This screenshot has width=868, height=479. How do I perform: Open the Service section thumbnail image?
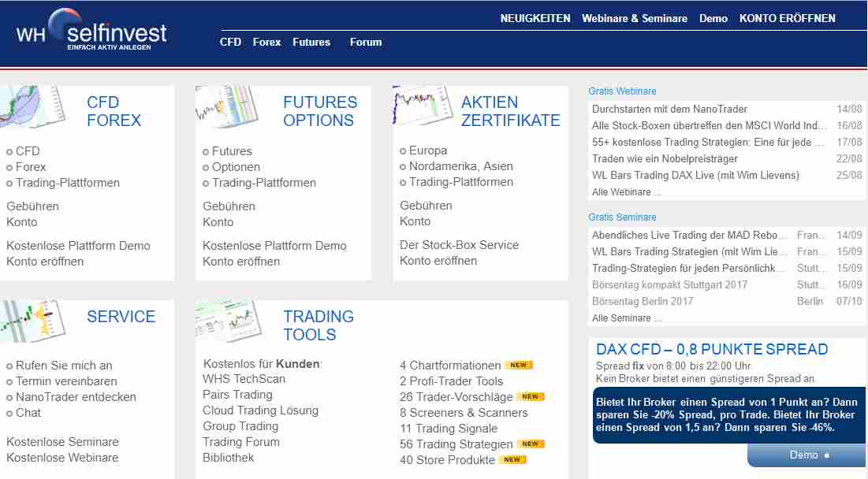coord(32,321)
